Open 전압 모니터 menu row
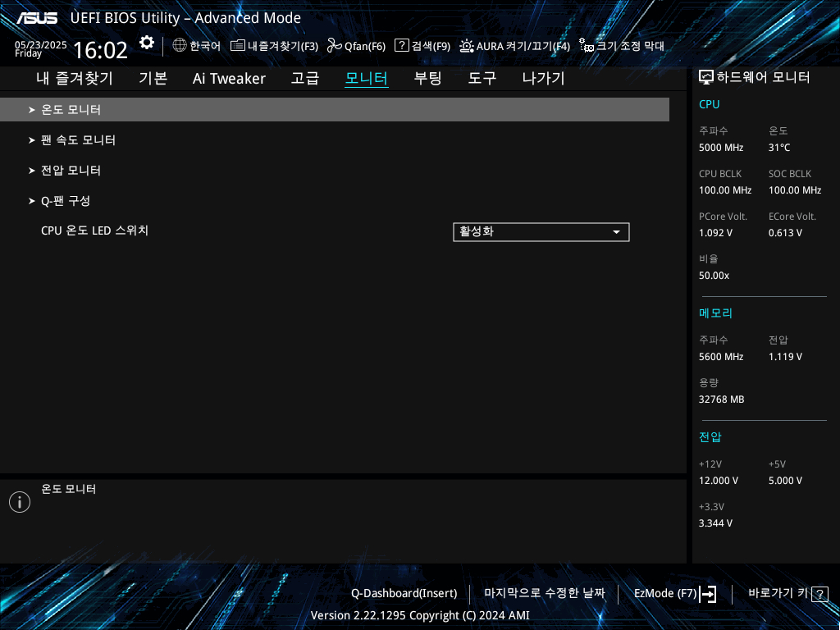The image size is (840, 630). coord(335,171)
